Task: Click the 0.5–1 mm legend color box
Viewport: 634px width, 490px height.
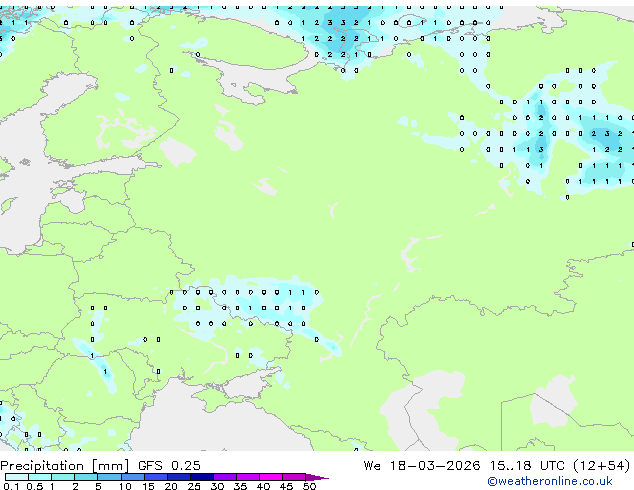Action: coord(40,477)
